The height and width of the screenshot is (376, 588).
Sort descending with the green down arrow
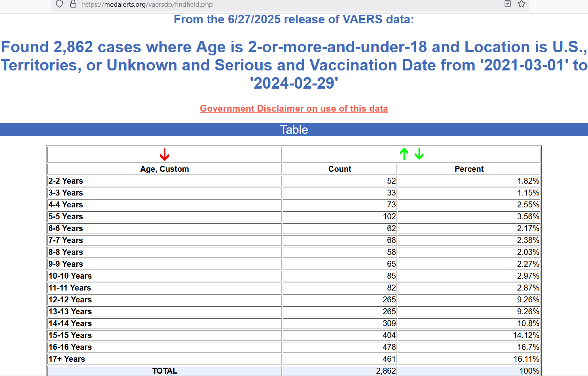click(419, 154)
